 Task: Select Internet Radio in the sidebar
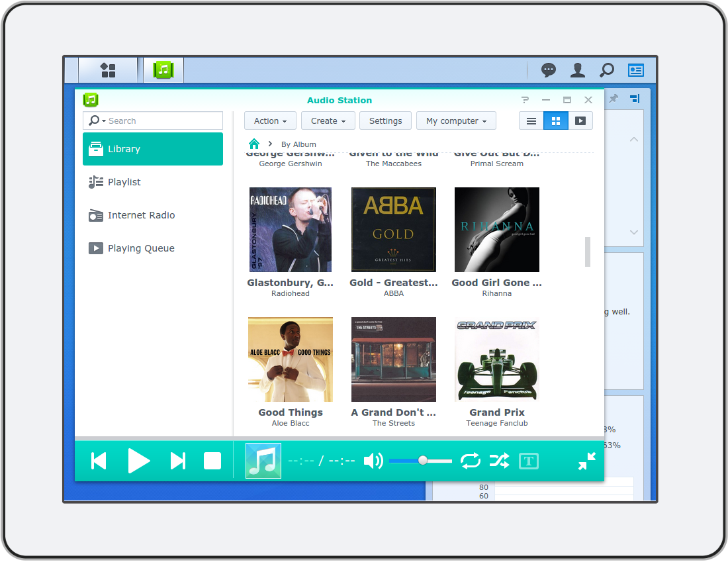(x=153, y=215)
